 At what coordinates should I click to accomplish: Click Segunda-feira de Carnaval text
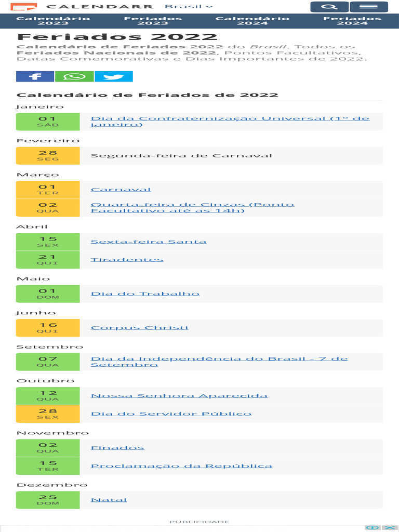click(x=181, y=156)
